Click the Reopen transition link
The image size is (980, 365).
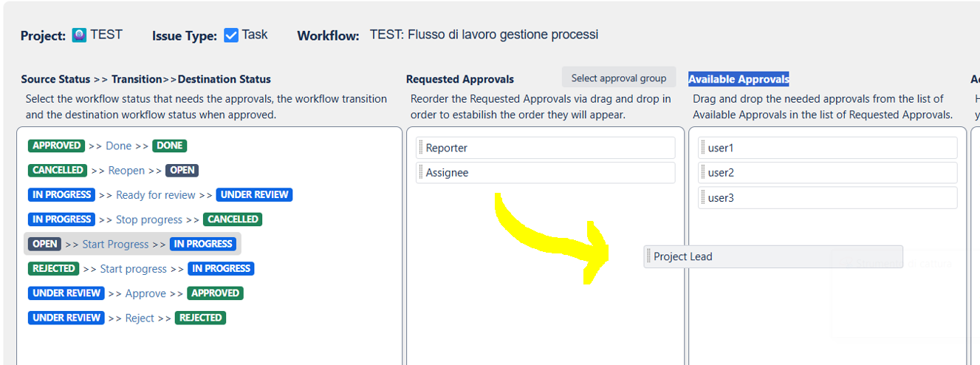[126, 171]
